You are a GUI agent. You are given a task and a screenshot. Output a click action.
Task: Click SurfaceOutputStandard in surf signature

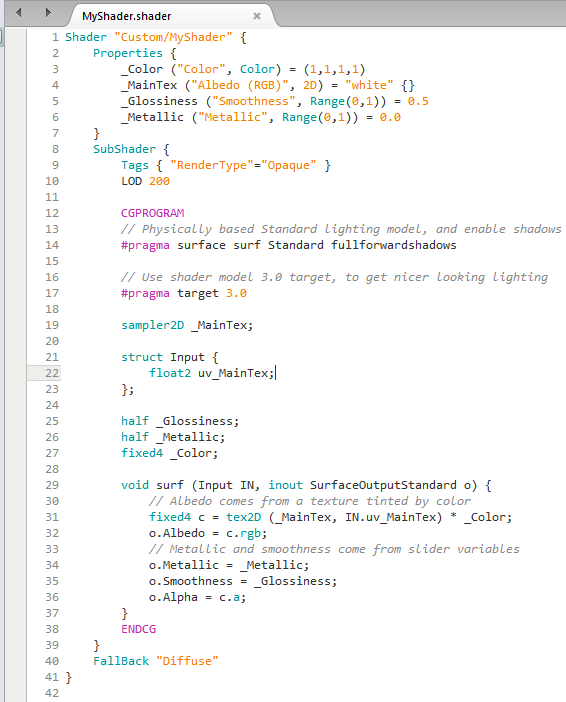(383, 485)
